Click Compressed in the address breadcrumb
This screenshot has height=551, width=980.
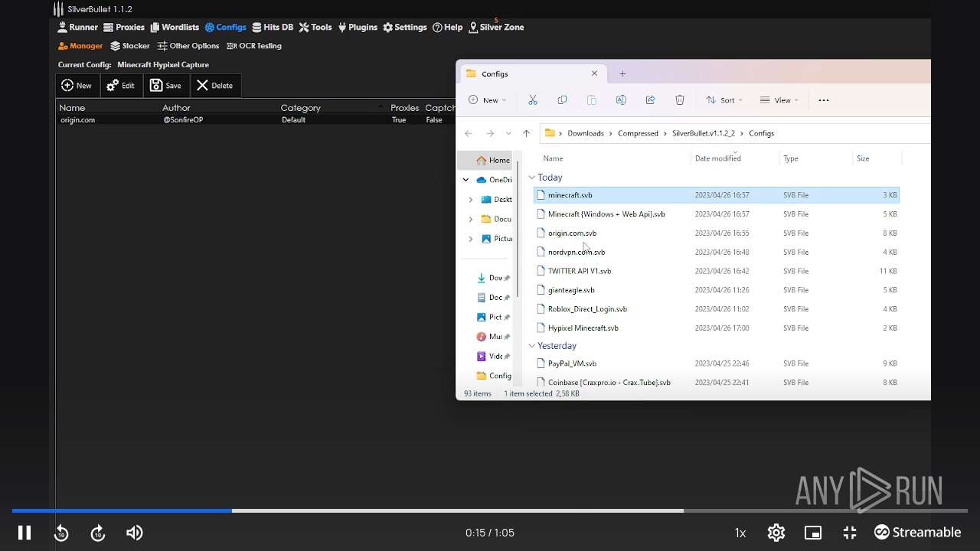click(638, 133)
